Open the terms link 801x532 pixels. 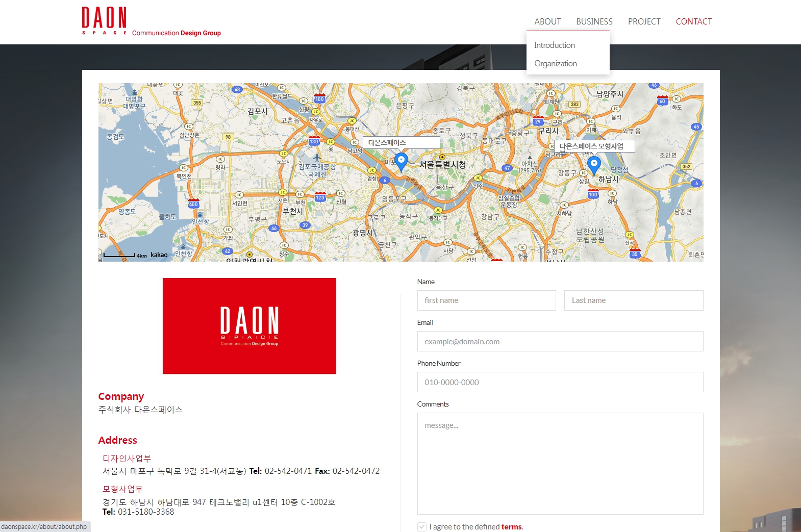[x=511, y=527]
